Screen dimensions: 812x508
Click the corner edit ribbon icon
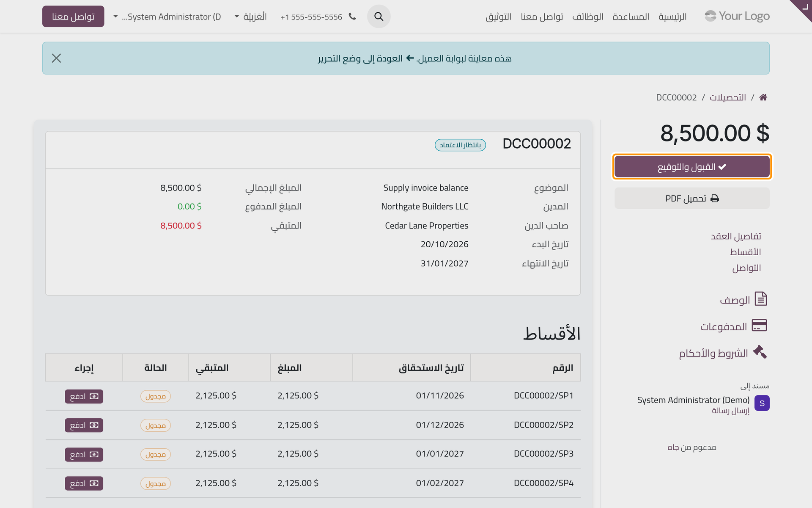803,8
